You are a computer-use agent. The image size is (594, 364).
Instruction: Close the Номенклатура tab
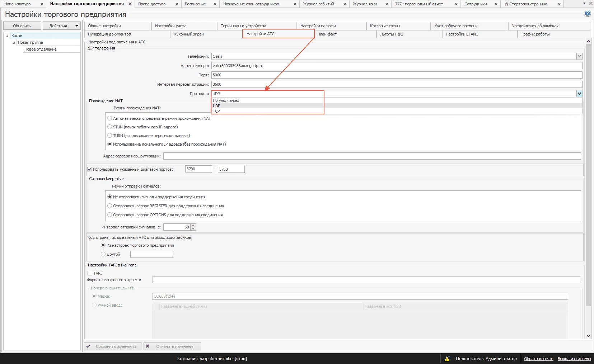click(x=42, y=4)
